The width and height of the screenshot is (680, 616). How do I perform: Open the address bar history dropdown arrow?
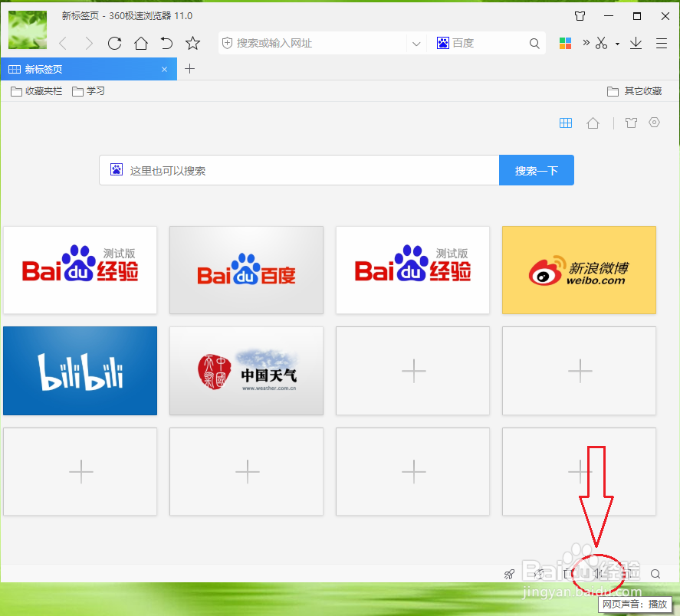tap(416, 44)
